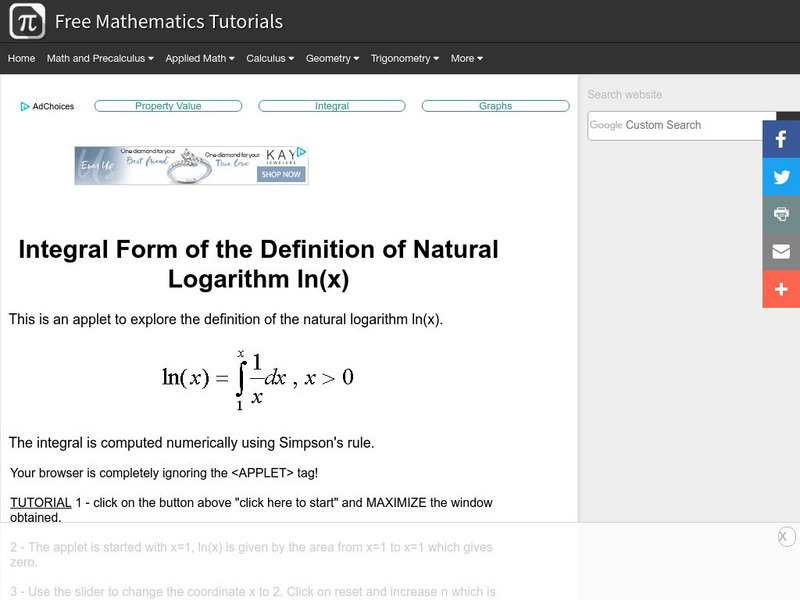Open more sharing options plus icon
Screen dimensions: 800x600
tap(781, 288)
